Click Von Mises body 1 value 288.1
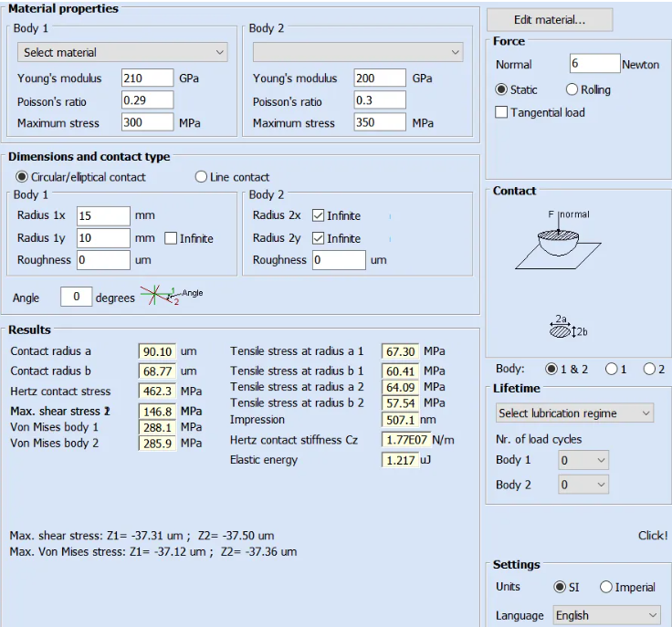 pyautogui.click(x=157, y=427)
